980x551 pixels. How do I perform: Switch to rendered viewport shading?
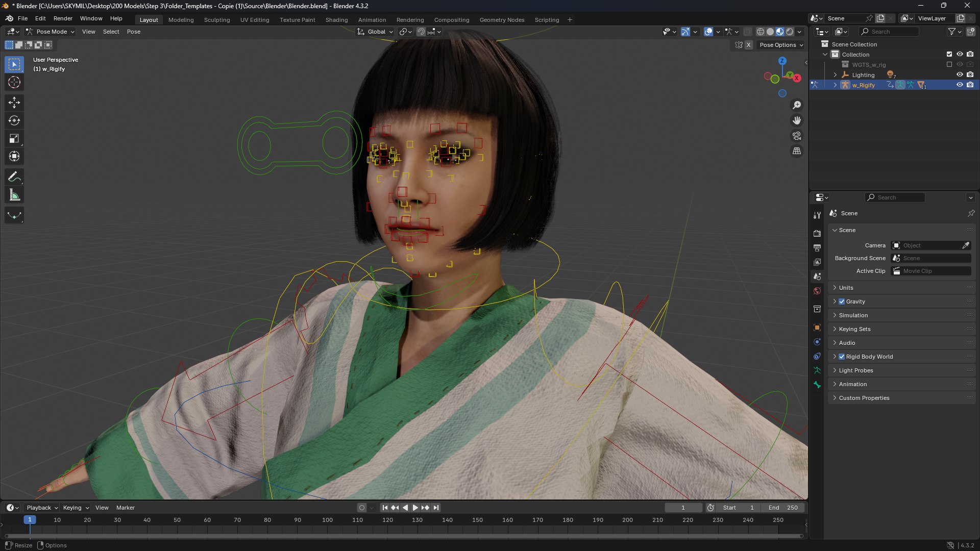790,32
